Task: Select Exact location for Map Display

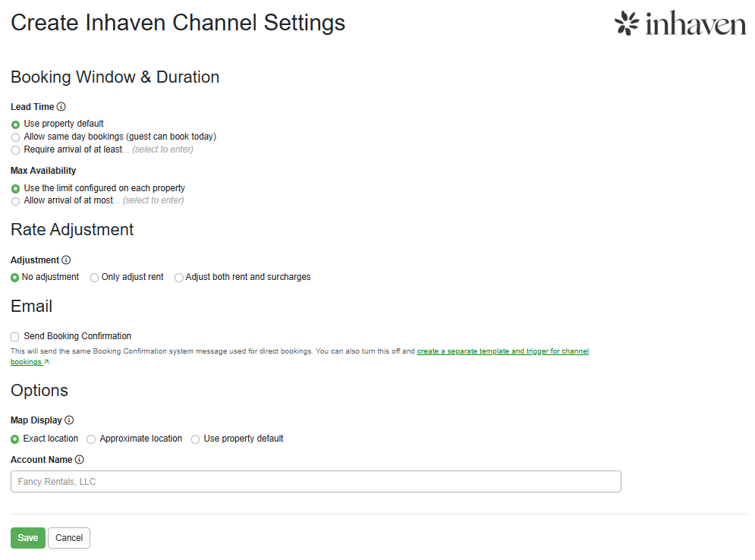Action: pyautogui.click(x=15, y=439)
